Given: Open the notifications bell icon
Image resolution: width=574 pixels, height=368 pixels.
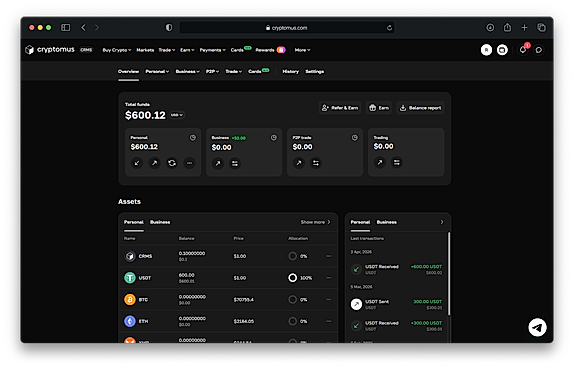Looking at the screenshot, I should pos(523,50).
